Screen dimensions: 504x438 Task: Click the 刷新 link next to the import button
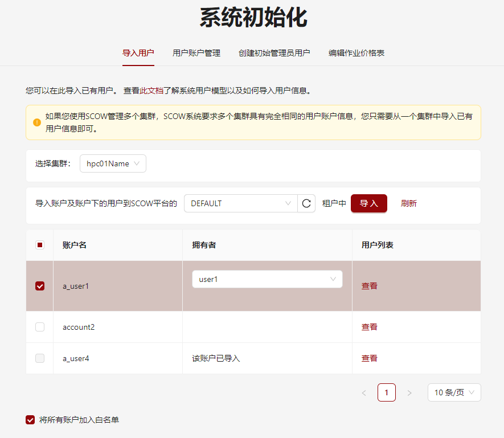[x=409, y=203]
